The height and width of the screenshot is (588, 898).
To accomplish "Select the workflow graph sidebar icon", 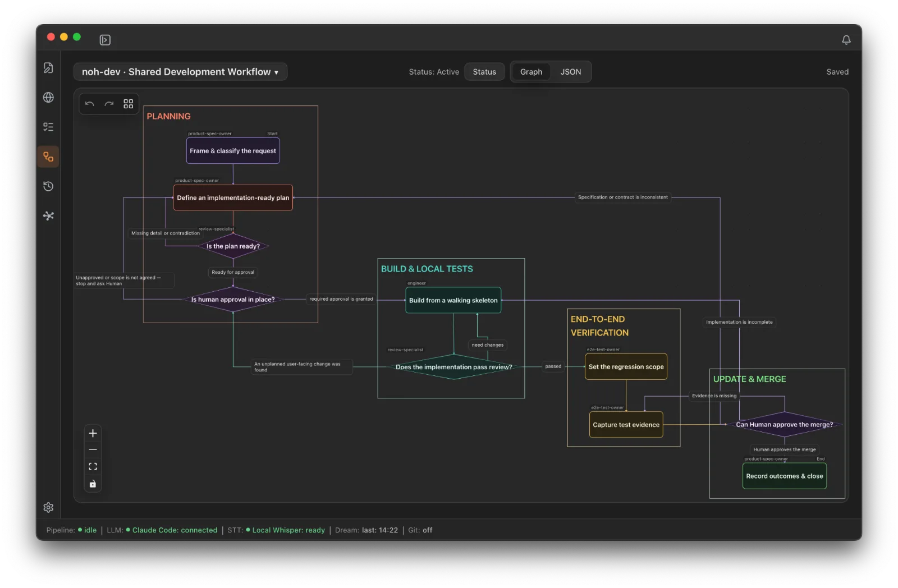I will 48,157.
